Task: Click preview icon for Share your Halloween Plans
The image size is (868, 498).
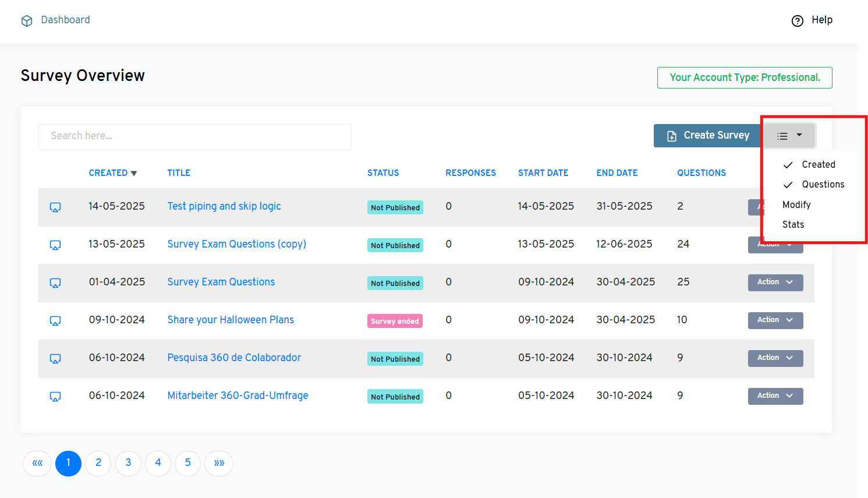Action: (x=55, y=321)
